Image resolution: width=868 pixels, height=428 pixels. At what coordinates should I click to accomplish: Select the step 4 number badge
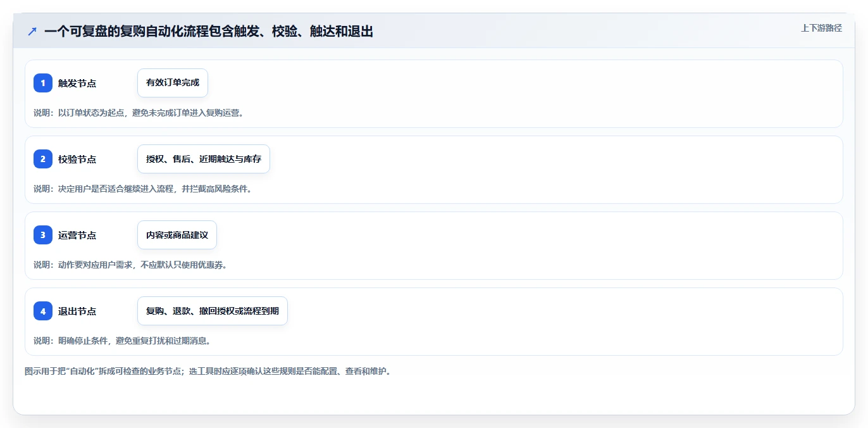click(x=43, y=311)
